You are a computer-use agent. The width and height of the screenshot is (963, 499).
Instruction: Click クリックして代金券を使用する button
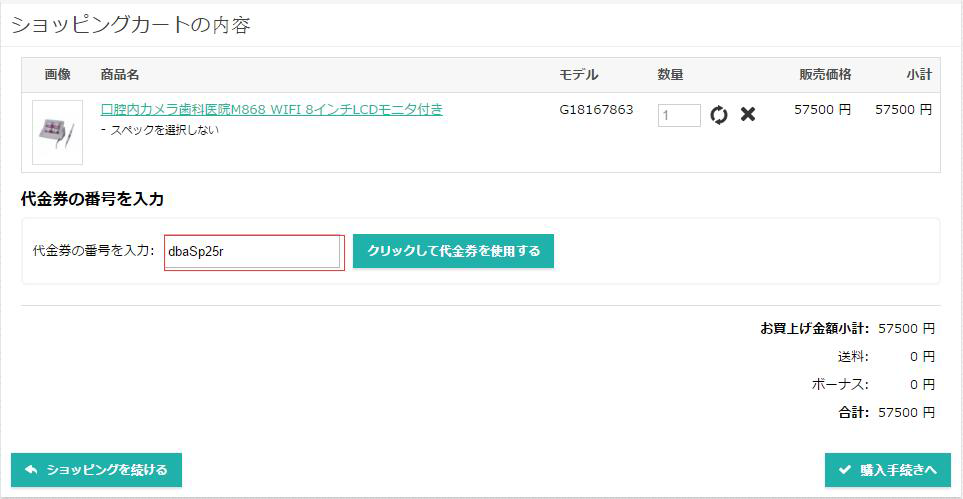tap(453, 251)
